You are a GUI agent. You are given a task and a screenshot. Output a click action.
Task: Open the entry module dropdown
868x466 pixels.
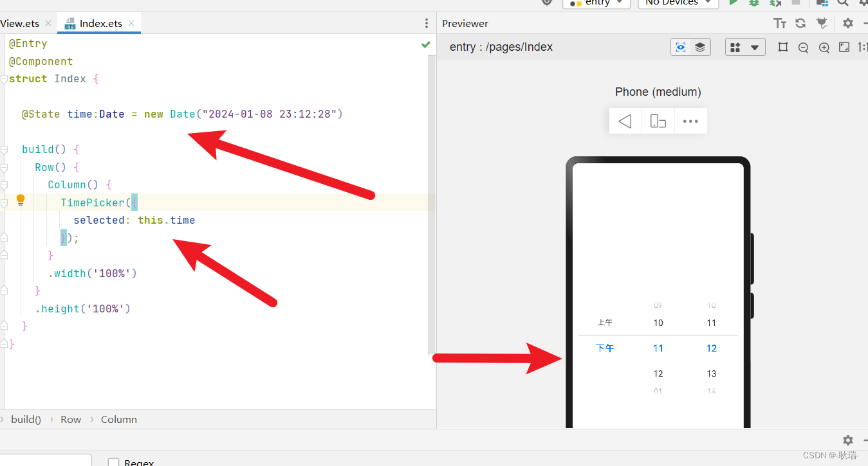[596, 3]
